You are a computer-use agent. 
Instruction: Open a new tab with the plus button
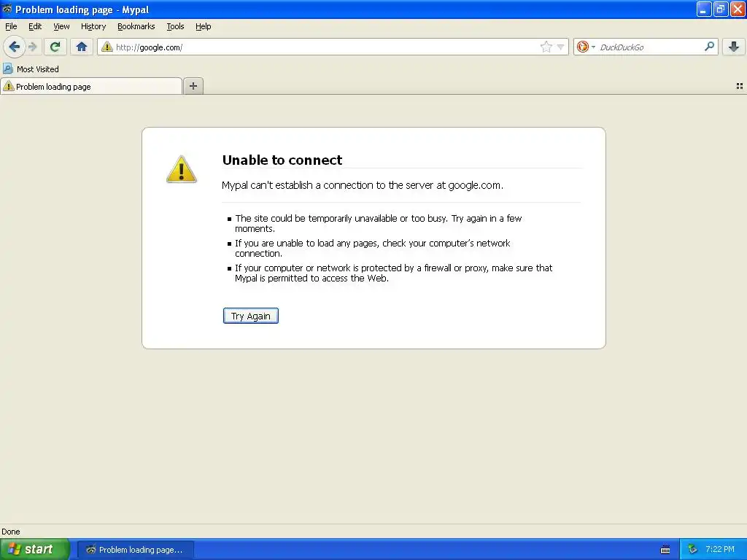pyautogui.click(x=193, y=86)
